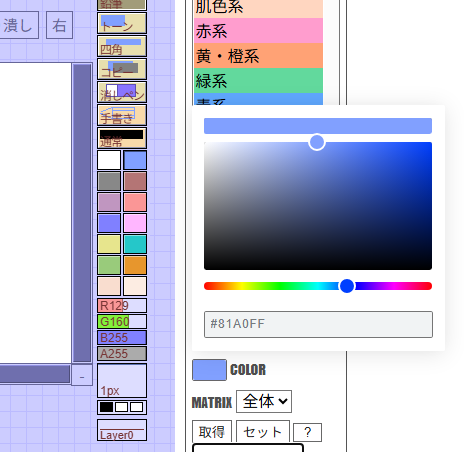Pick the brownish-red palette swatch
This screenshot has width=464, height=452.
pos(135,181)
